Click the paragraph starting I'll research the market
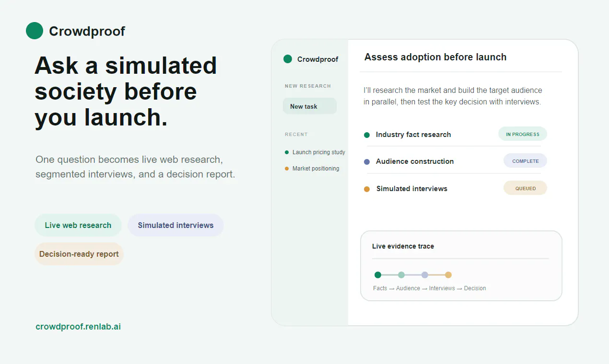Image resolution: width=609 pixels, height=364 pixels. [453, 96]
